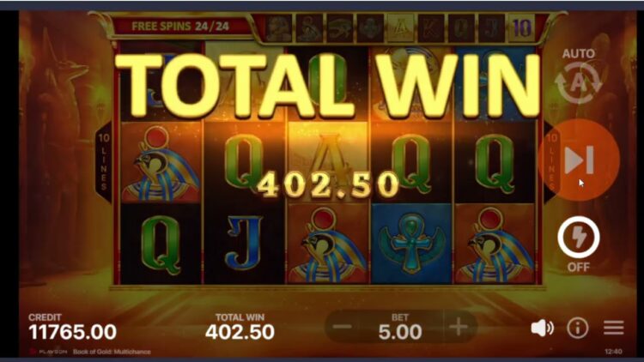Image resolution: width=644 pixels, height=362 pixels.
Task: Open the hamburger menu
Action: pyautogui.click(x=614, y=328)
